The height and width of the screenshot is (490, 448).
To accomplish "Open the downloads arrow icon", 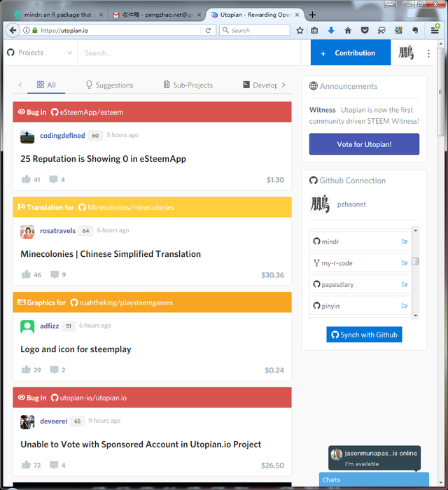I will click(x=331, y=30).
